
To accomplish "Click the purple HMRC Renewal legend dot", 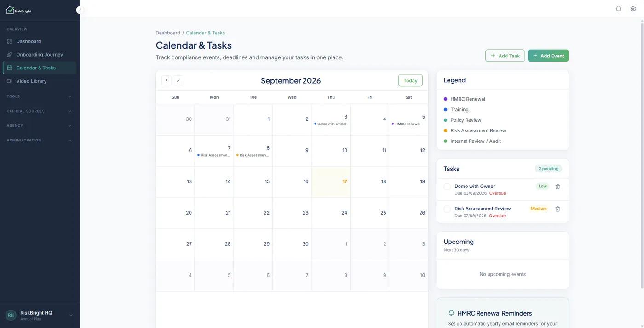I will coord(445,99).
